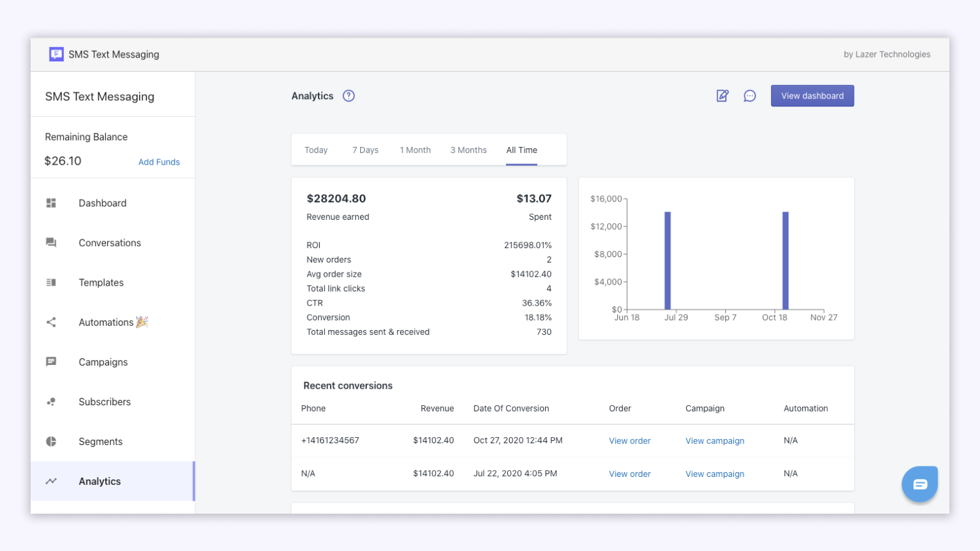
Task: Click the SMS Text Messaging app logo icon
Action: tap(56, 54)
